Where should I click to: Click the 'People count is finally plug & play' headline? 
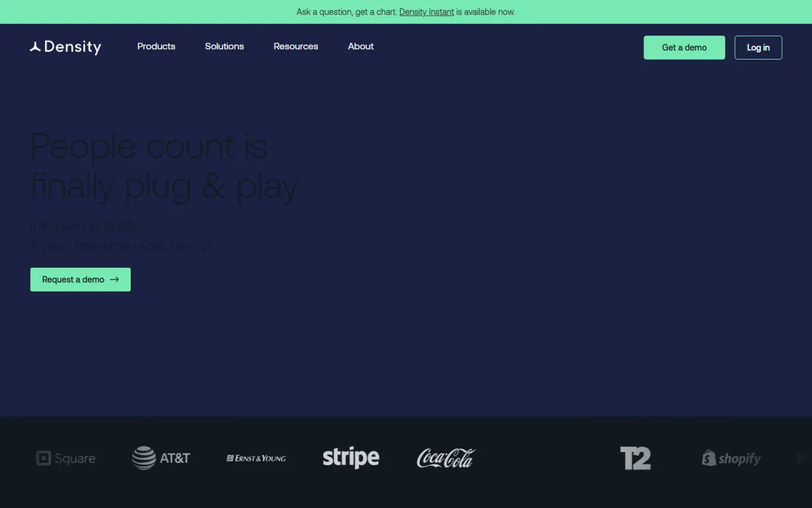[164, 166]
